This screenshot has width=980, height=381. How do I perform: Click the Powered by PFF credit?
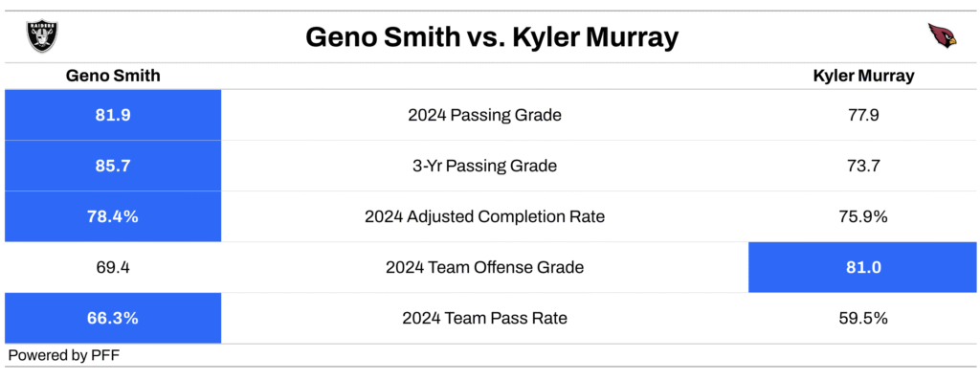click(x=64, y=356)
